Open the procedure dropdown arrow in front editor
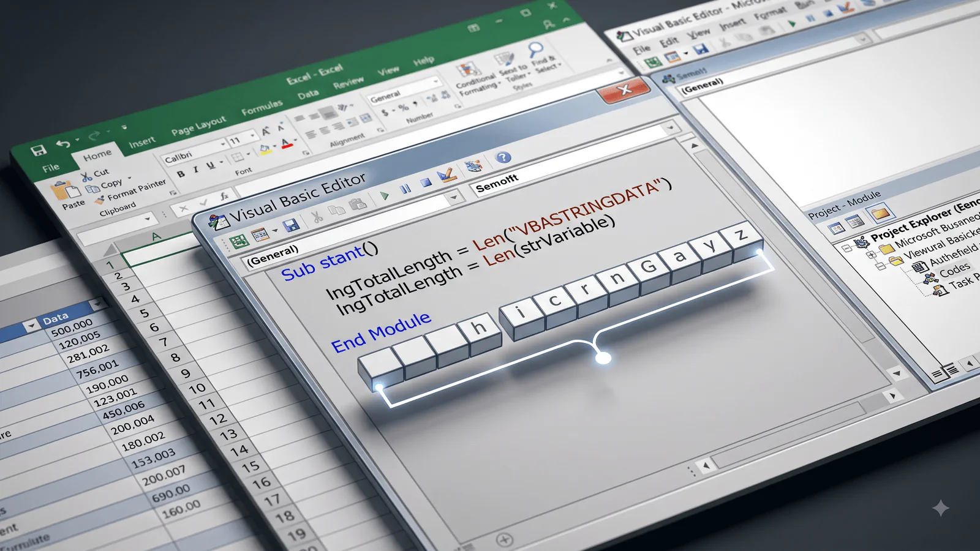Image resolution: width=980 pixels, height=551 pixels. 671,128
